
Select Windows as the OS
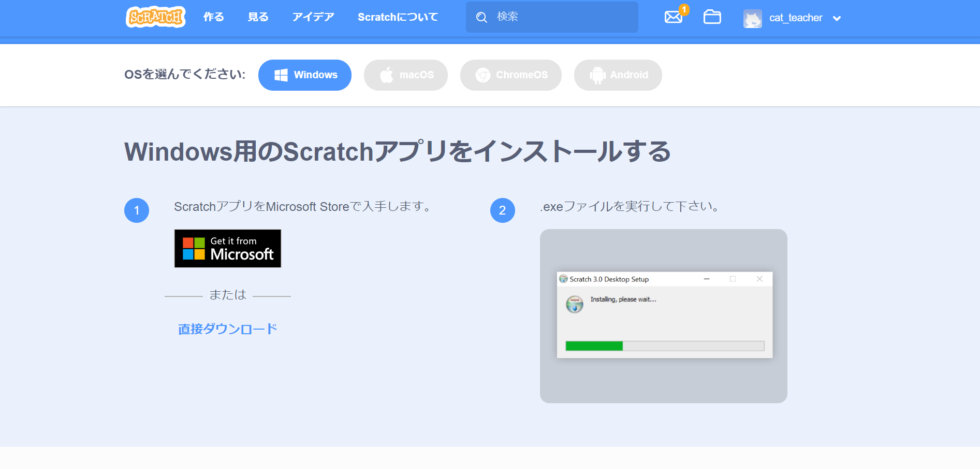point(305,75)
